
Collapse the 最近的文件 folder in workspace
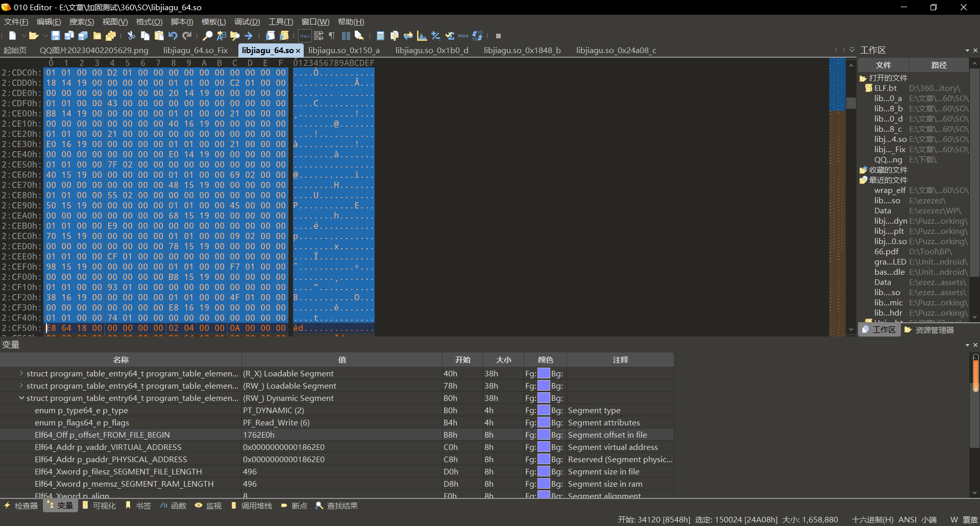click(x=863, y=180)
